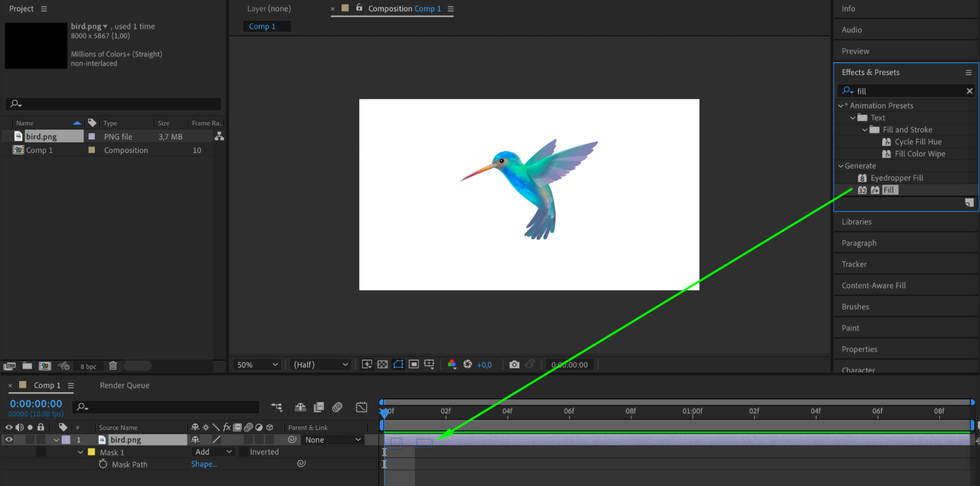
Task: Open the Layer (none) viewer tab
Action: [269, 9]
